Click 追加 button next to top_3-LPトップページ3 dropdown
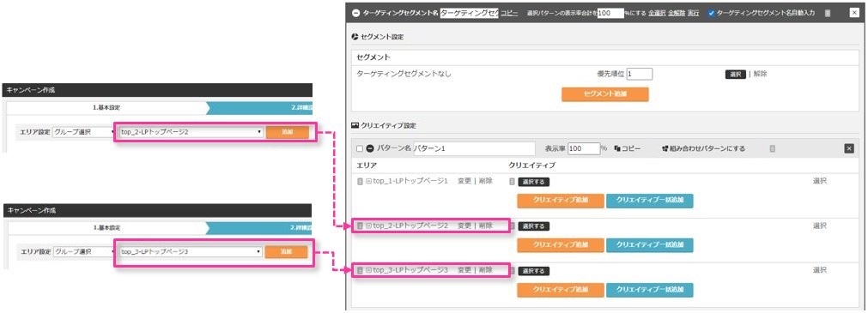868x313 pixels. tap(286, 251)
